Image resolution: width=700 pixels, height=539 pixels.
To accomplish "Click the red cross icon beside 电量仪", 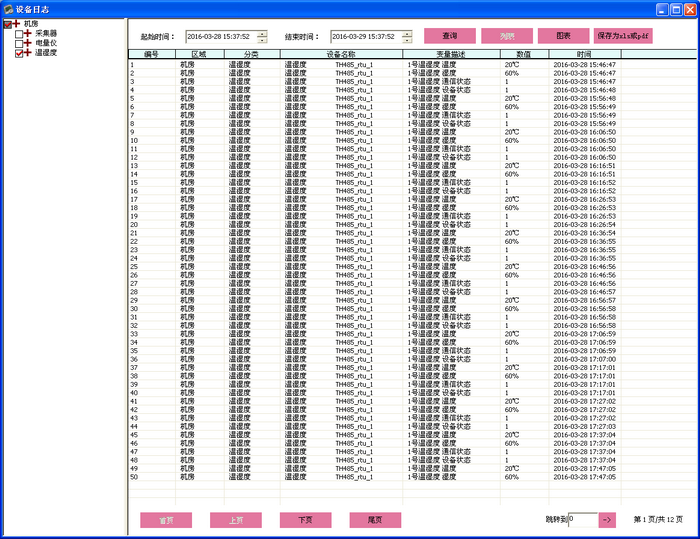I will [28, 44].
